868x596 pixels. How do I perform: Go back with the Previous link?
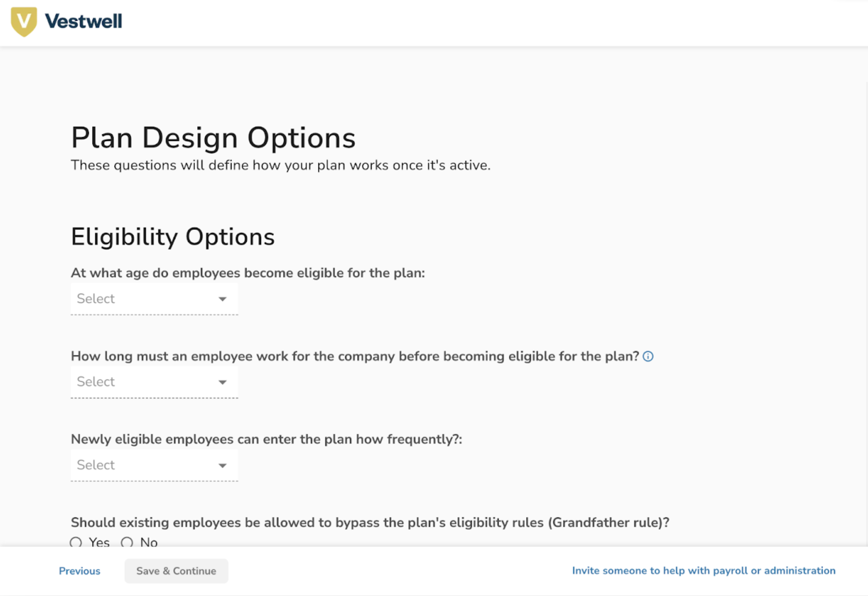tap(80, 571)
